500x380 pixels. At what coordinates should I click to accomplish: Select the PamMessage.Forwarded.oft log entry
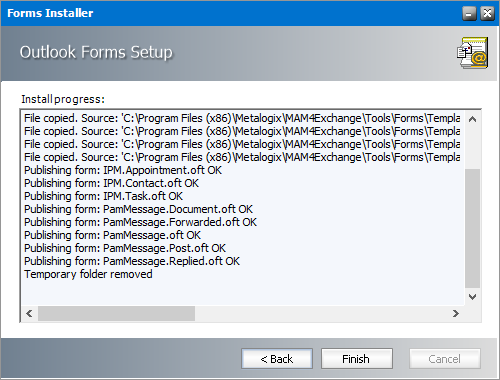tap(140, 222)
